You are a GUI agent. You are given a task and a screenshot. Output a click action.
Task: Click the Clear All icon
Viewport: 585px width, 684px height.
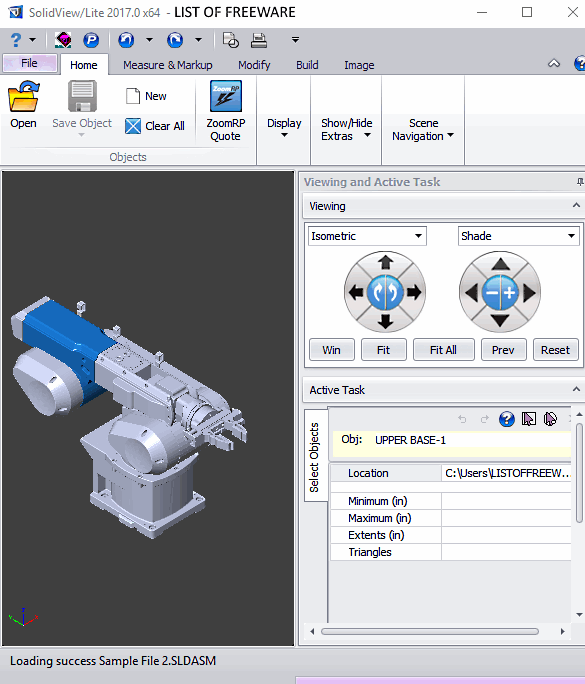pyautogui.click(x=133, y=126)
